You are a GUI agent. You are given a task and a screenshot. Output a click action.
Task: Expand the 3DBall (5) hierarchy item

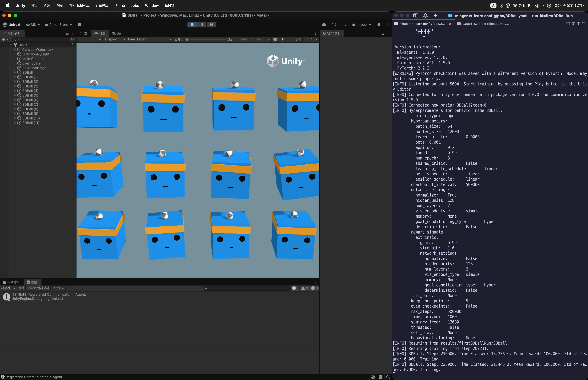pyautogui.click(x=15, y=95)
